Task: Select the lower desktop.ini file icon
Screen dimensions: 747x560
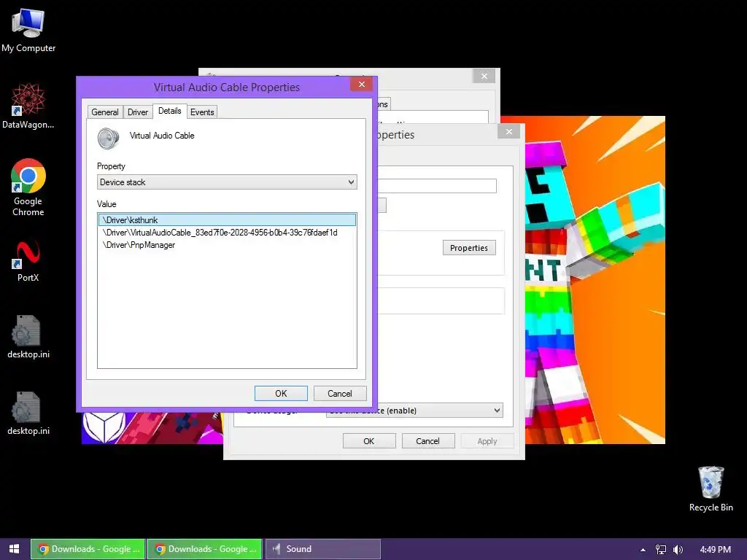Action: coord(28,413)
